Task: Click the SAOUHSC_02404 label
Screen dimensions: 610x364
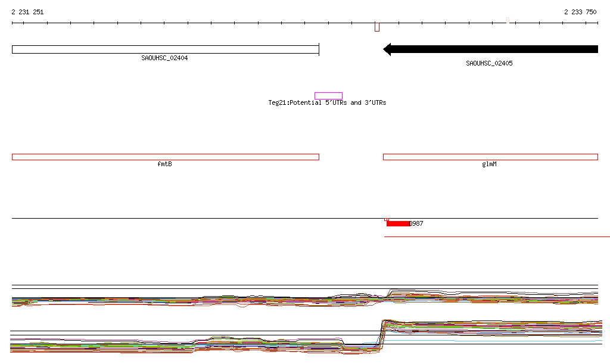Action: pyautogui.click(x=164, y=58)
